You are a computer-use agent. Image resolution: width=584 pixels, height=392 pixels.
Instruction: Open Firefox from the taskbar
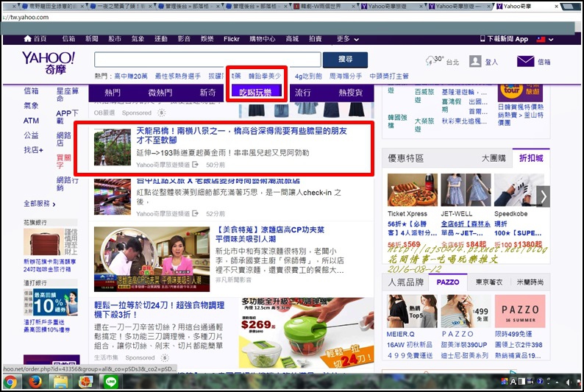tap(35, 382)
